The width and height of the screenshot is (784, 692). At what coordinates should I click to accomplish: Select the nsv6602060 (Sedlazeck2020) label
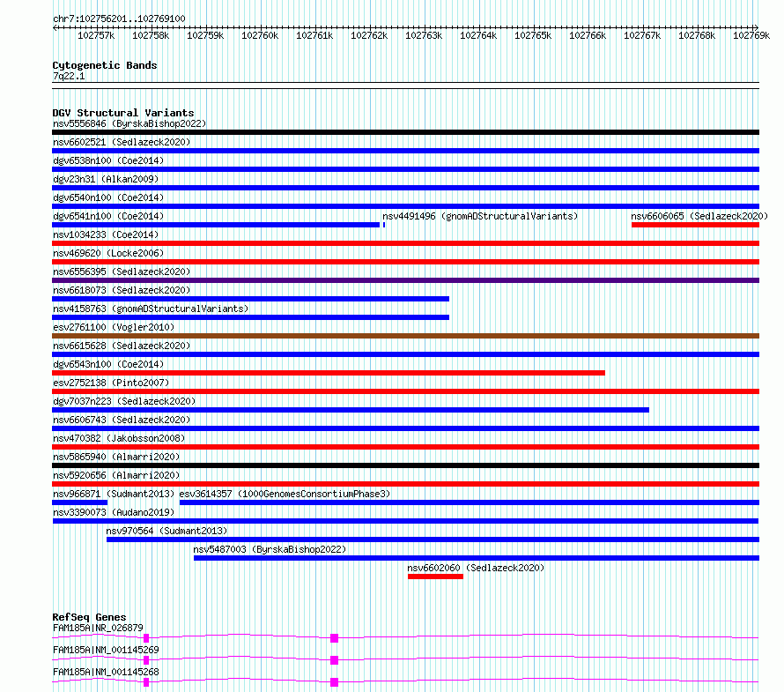coord(476,568)
